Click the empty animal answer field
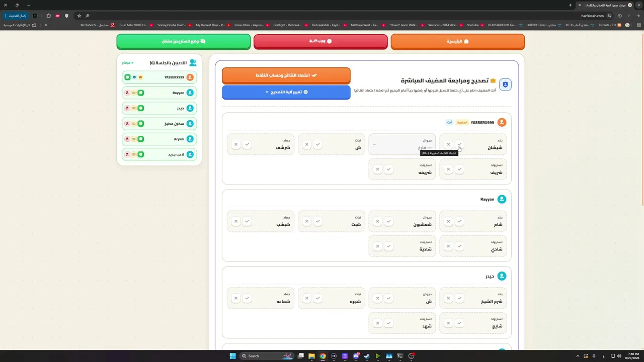 coord(402,144)
